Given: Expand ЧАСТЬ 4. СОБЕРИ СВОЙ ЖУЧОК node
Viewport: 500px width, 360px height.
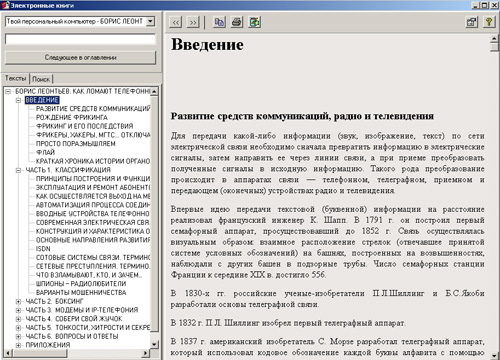Looking at the screenshot, I should click(x=19, y=319).
